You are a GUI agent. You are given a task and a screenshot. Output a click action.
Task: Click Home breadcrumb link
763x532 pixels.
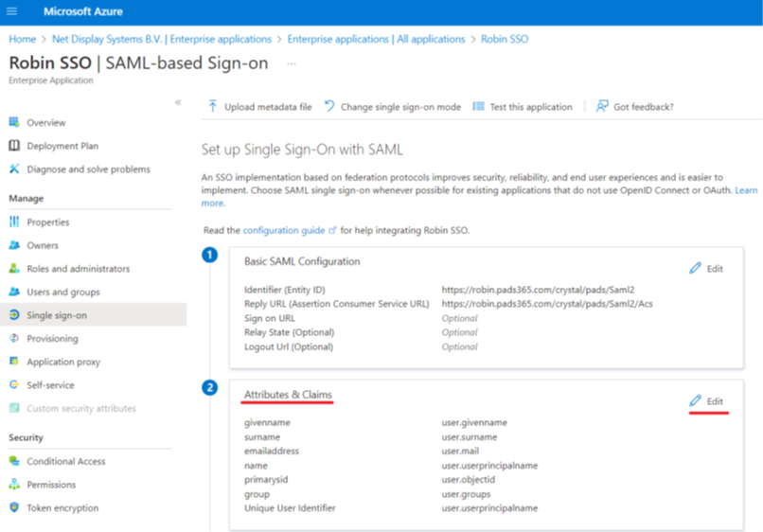coord(23,39)
